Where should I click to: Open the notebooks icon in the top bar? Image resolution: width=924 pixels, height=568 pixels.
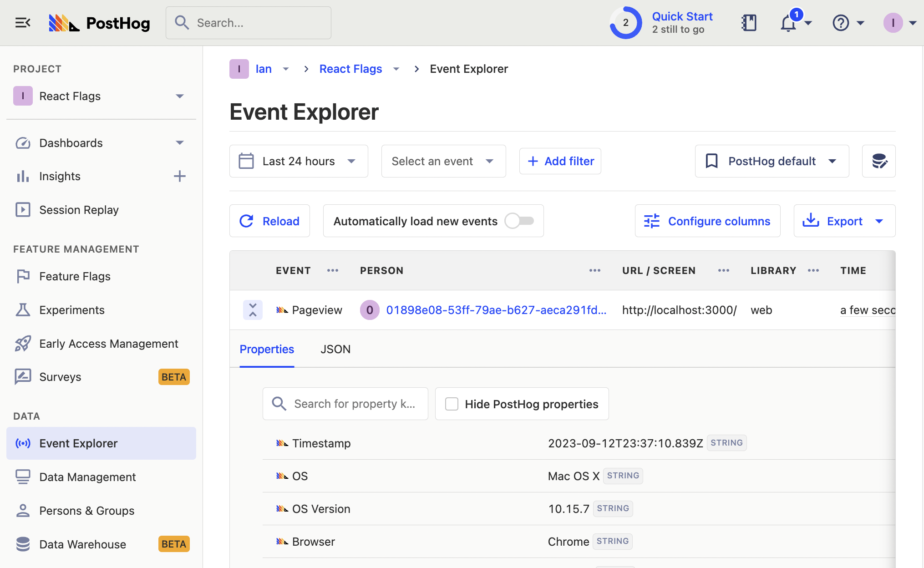749,22
